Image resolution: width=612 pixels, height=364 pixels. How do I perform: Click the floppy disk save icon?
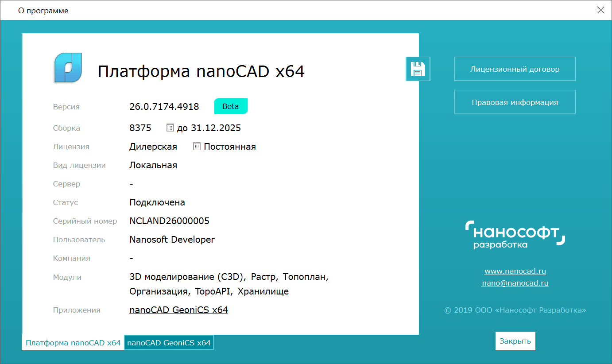click(x=418, y=69)
